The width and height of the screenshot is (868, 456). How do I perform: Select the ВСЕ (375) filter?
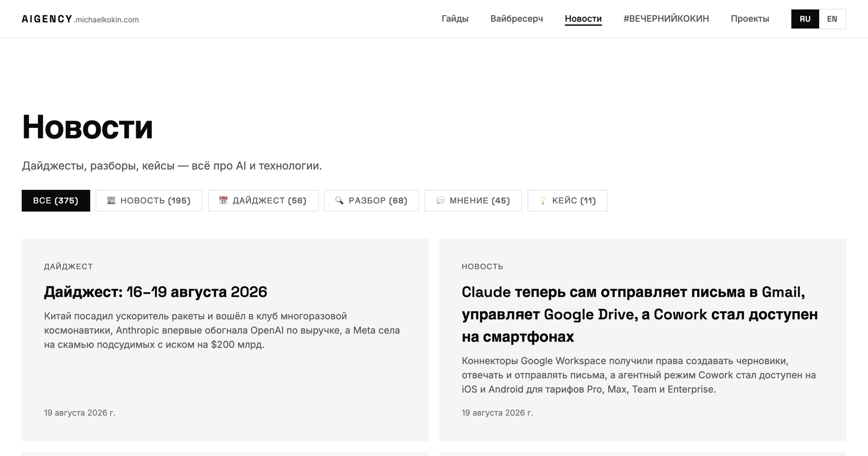(x=56, y=201)
